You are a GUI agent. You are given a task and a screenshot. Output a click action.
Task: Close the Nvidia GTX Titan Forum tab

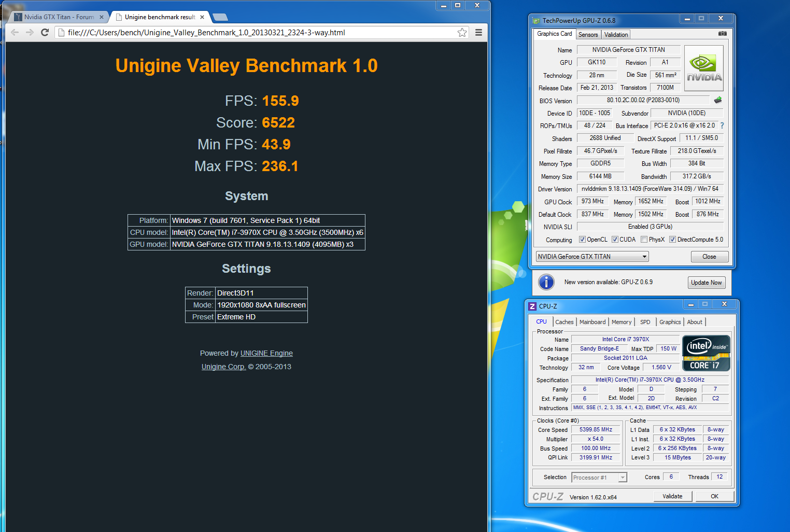tap(102, 17)
